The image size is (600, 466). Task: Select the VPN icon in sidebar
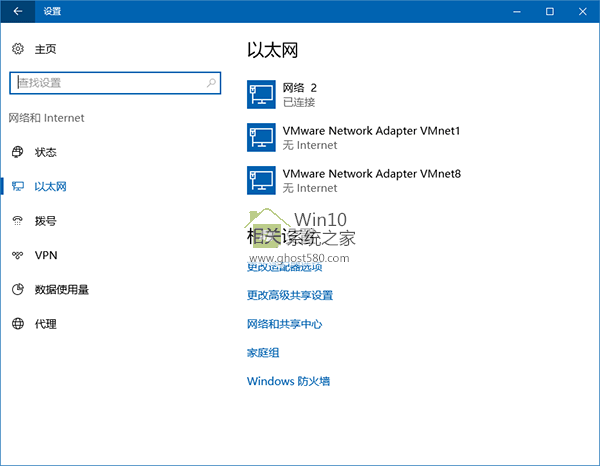click(18, 255)
